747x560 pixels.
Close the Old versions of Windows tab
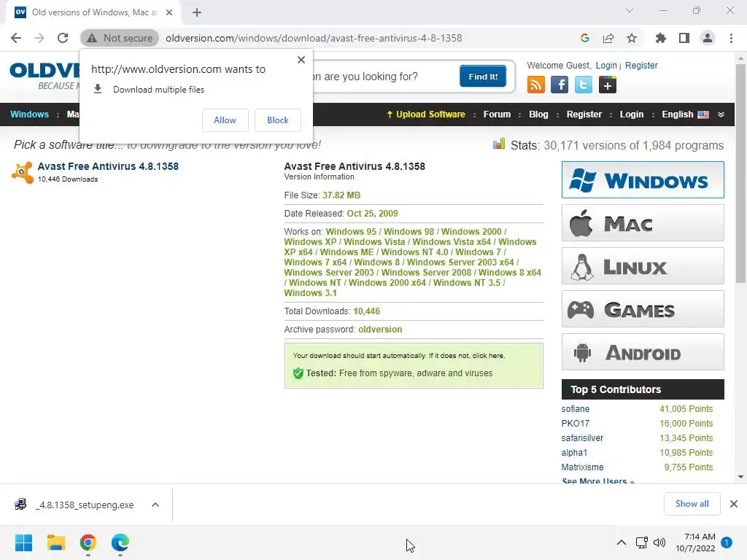click(169, 12)
